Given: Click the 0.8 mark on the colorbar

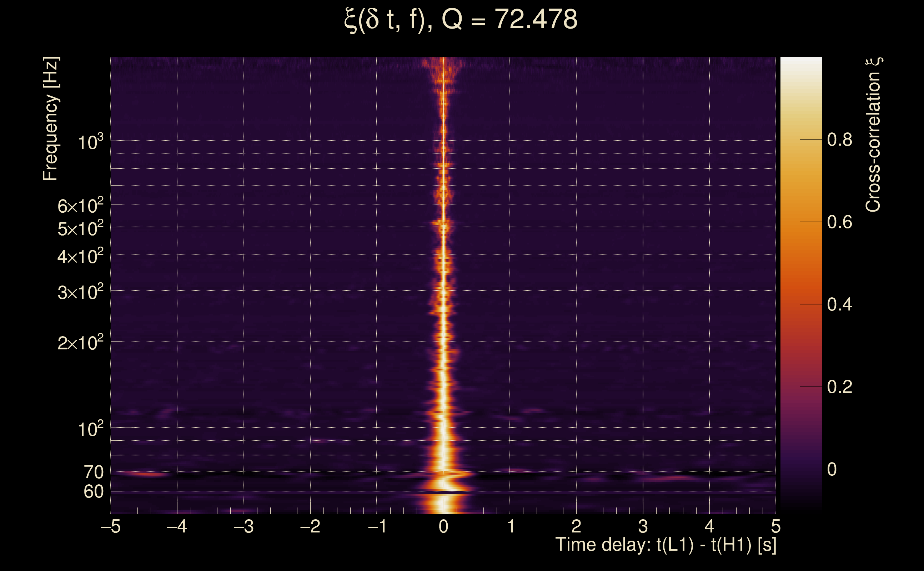Looking at the screenshot, I should (839, 140).
